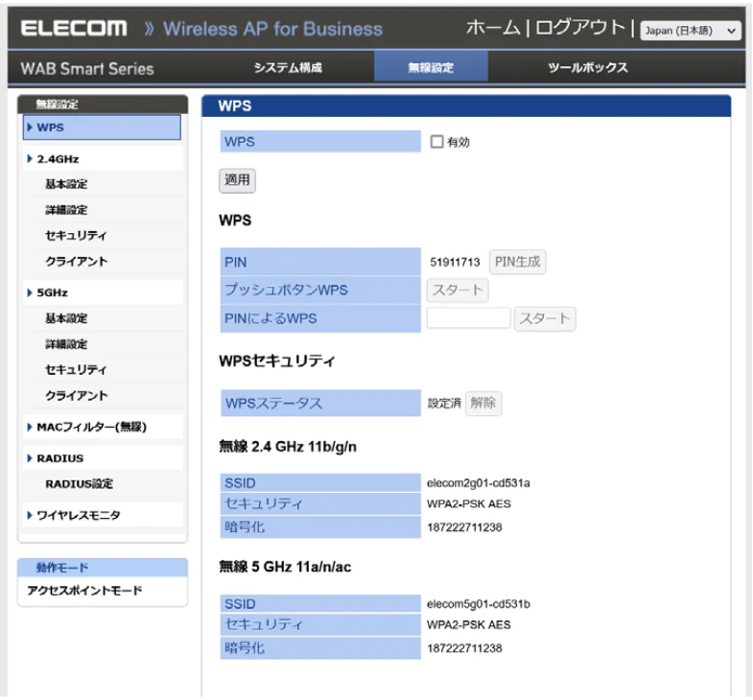Viewport: 753px width, 700px height.
Task: Click the ELECOM logo
Action: 74,29
